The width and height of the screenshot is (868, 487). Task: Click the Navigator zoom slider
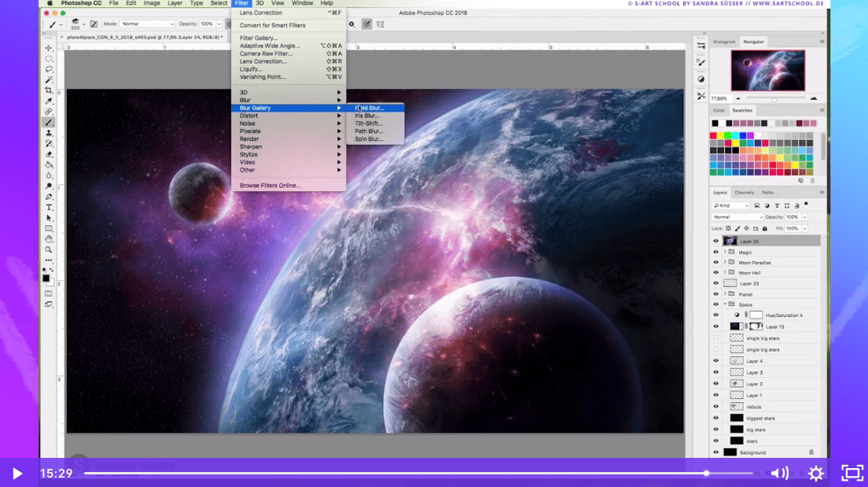(774, 98)
